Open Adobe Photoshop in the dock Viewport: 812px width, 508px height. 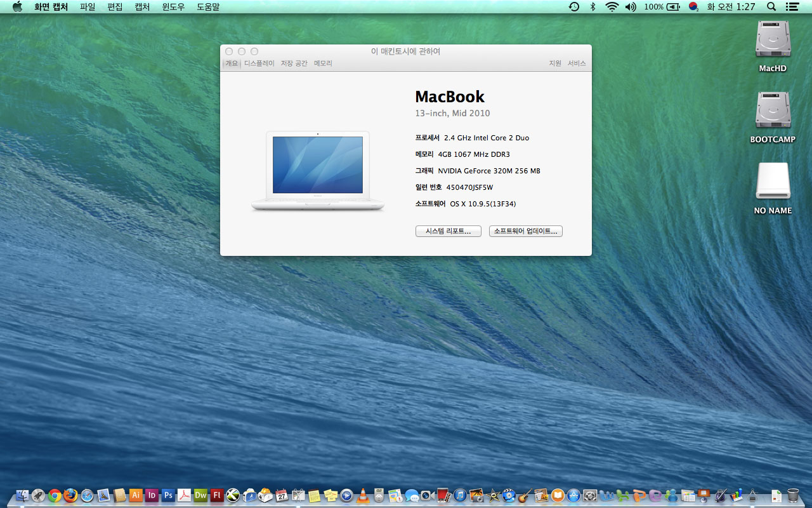[x=168, y=495]
